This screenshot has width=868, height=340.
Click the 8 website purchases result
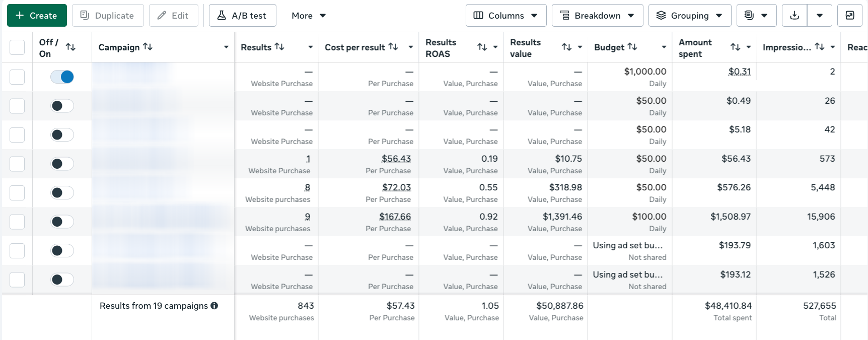(x=307, y=187)
